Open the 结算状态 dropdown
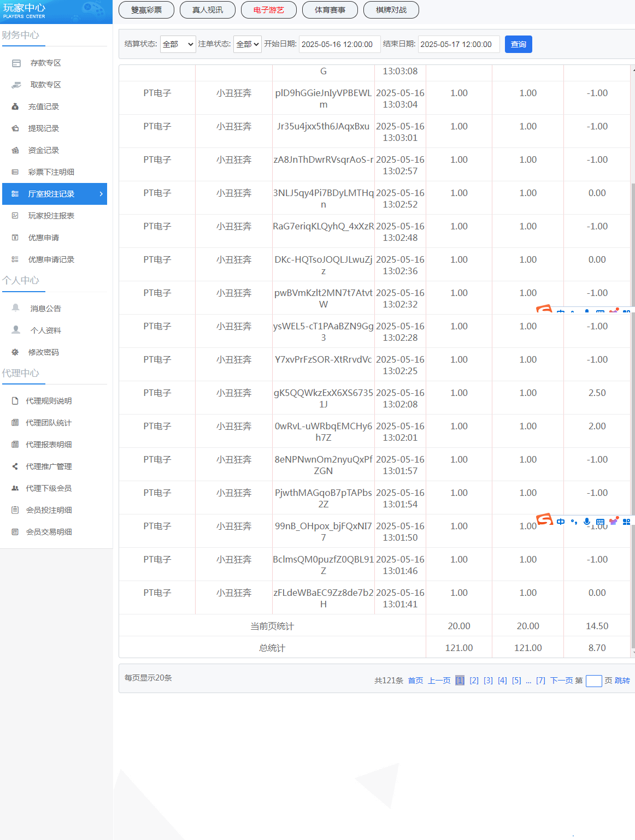635x840 pixels. pyautogui.click(x=178, y=44)
